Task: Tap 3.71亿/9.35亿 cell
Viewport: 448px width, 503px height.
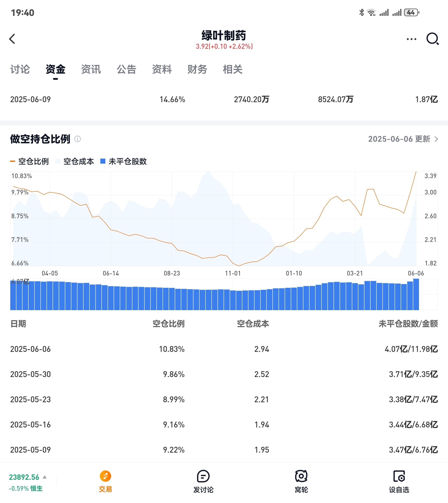Action: tap(413, 374)
